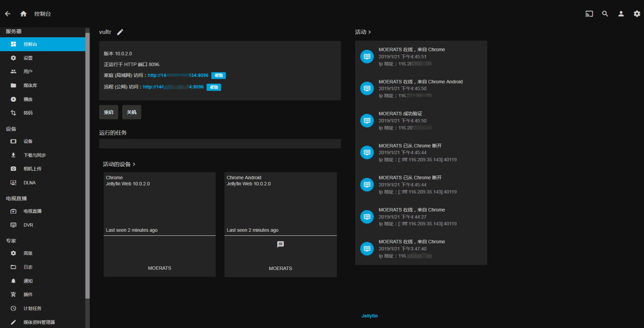The height and width of the screenshot is (328, 644).
Task: Open the settings gear in top right
Action: pyautogui.click(x=636, y=14)
